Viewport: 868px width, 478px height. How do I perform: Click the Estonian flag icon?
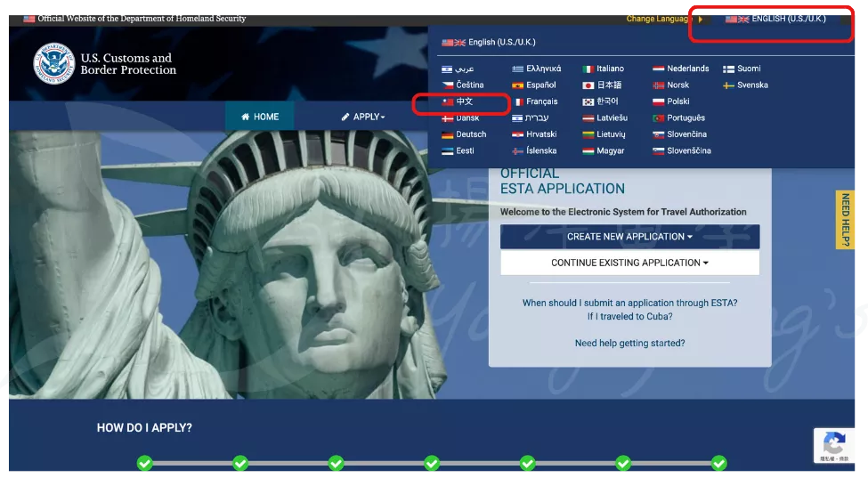(x=447, y=151)
